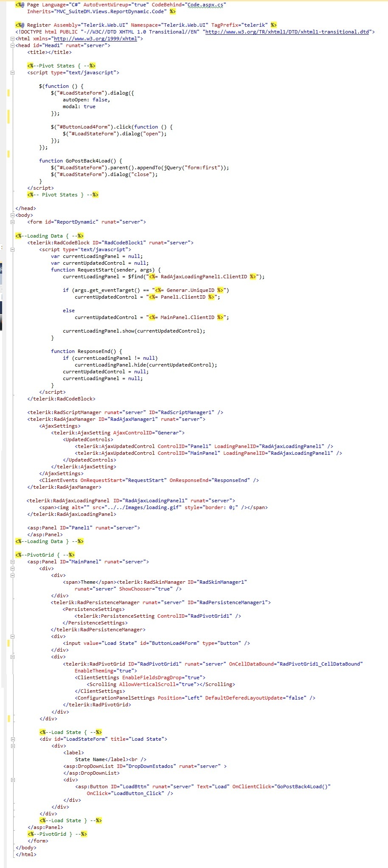Click the <%--Loading Data { --%> opening comment
388x868 pixels.
tap(50, 236)
